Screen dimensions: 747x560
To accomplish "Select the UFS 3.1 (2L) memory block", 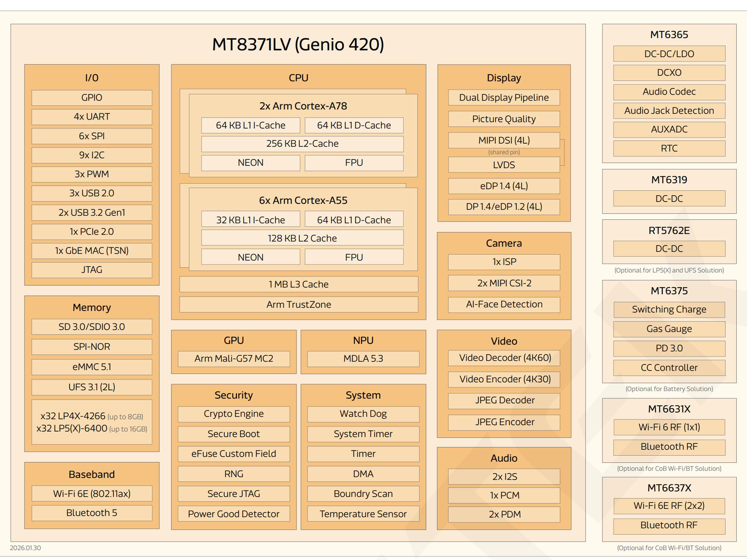I will tap(92, 387).
